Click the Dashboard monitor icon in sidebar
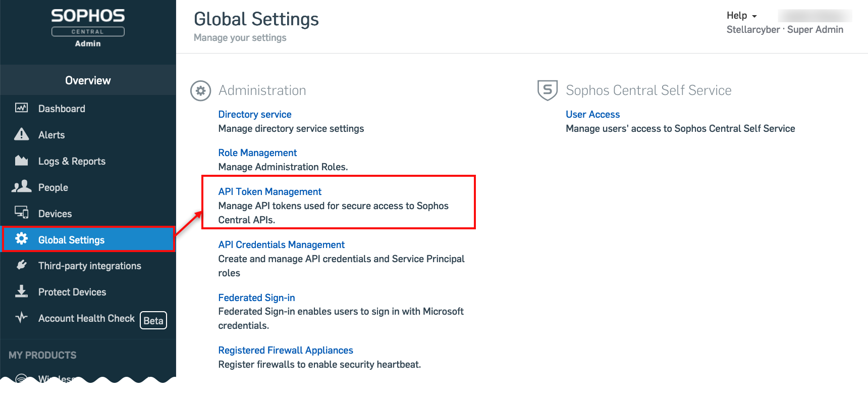This screenshot has width=868, height=395. pyautogui.click(x=21, y=108)
